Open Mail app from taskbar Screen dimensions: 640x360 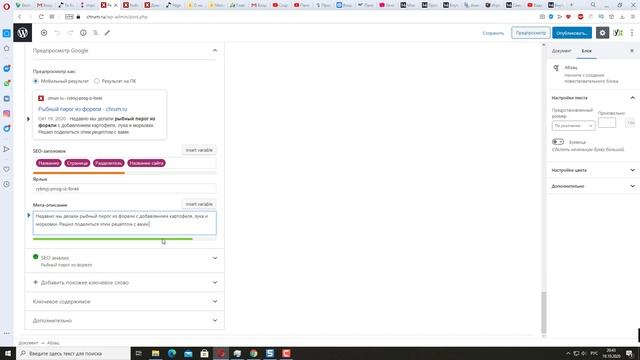(188, 353)
